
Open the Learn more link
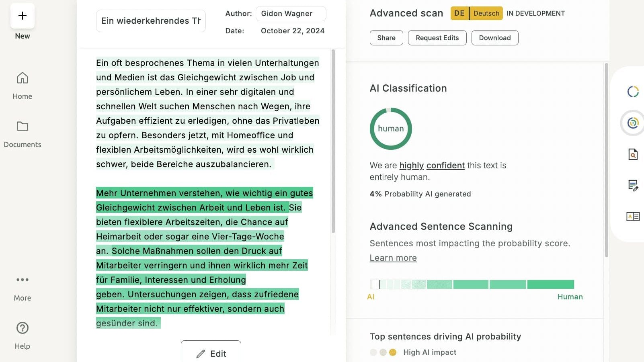pyautogui.click(x=393, y=258)
